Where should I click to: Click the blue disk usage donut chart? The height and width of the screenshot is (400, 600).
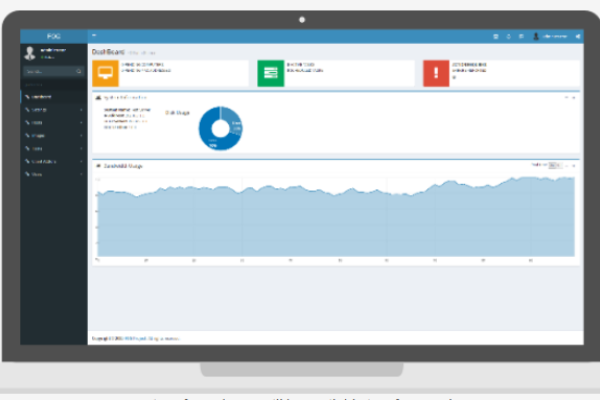[220, 128]
